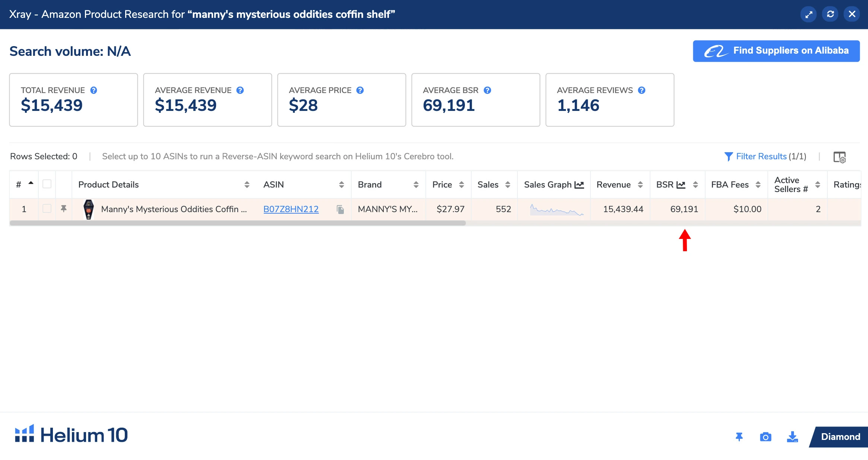Image resolution: width=868 pixels, height=460 pixels.
Task: Sort by the Revenue column arrows
Action: pos(640,185)
